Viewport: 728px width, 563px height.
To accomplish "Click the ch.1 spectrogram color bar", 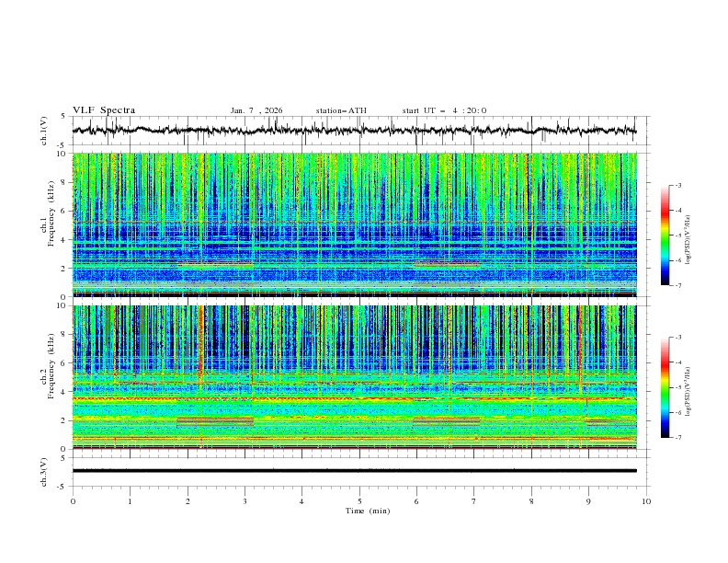I will coord(665,235).
